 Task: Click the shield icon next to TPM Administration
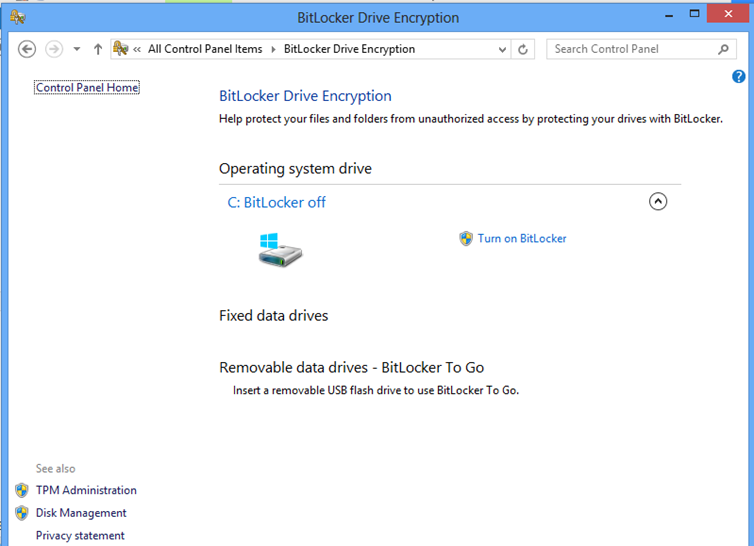coord(22,490)
